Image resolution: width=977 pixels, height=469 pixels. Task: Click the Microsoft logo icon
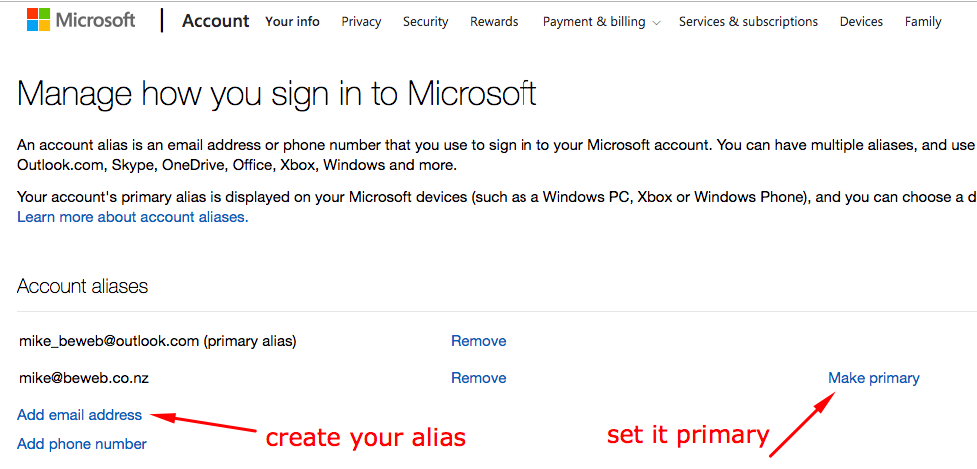39,20
